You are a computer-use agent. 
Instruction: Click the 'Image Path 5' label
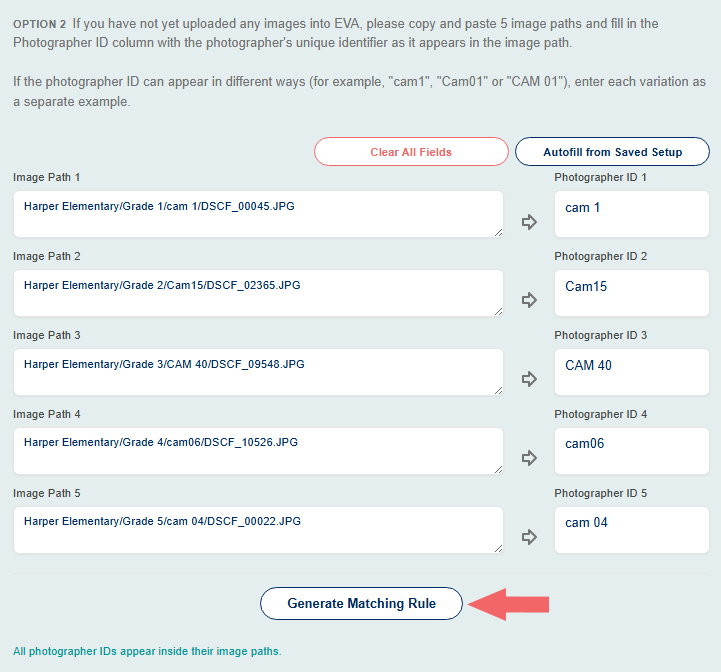click(46, 493)
